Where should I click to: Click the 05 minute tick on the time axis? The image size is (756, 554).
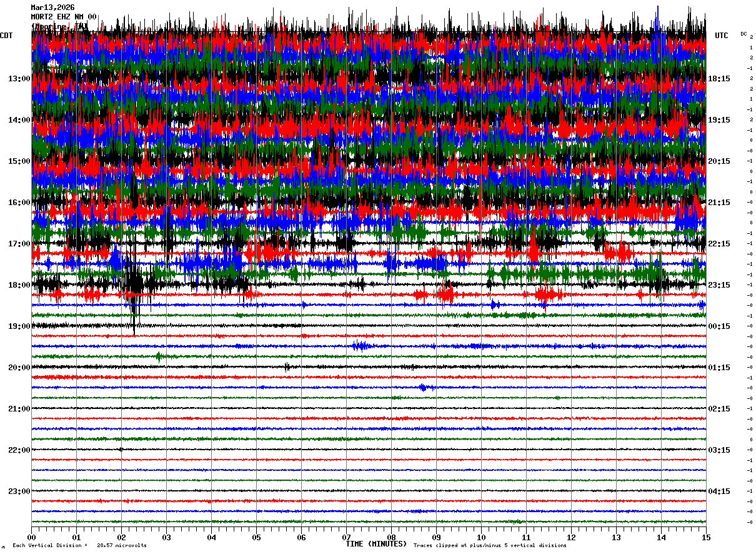(256, 537)
